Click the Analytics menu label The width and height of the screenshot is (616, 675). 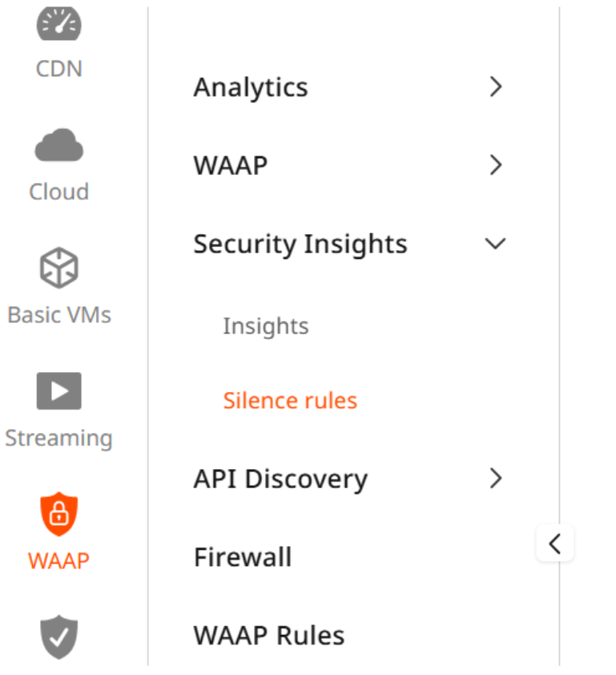(x=251, y=87)
